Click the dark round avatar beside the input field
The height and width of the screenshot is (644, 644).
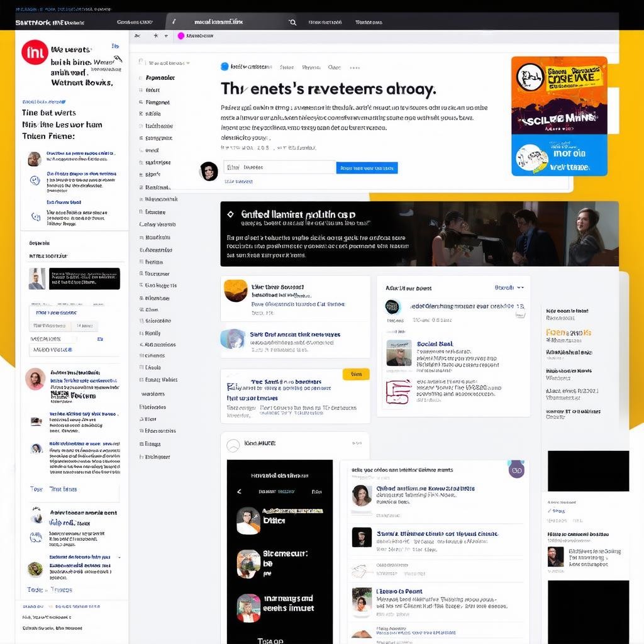209,170
